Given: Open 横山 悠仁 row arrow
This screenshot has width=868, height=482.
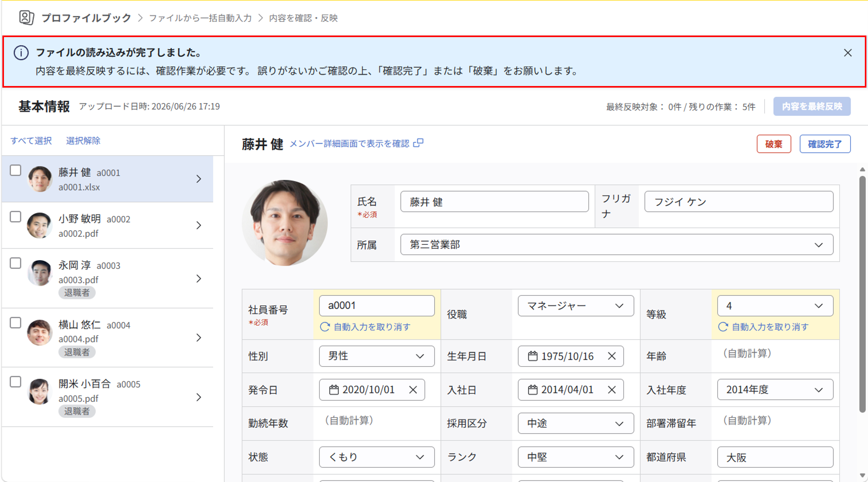Looking at the screenshot, I should click(x=199, y=338).
